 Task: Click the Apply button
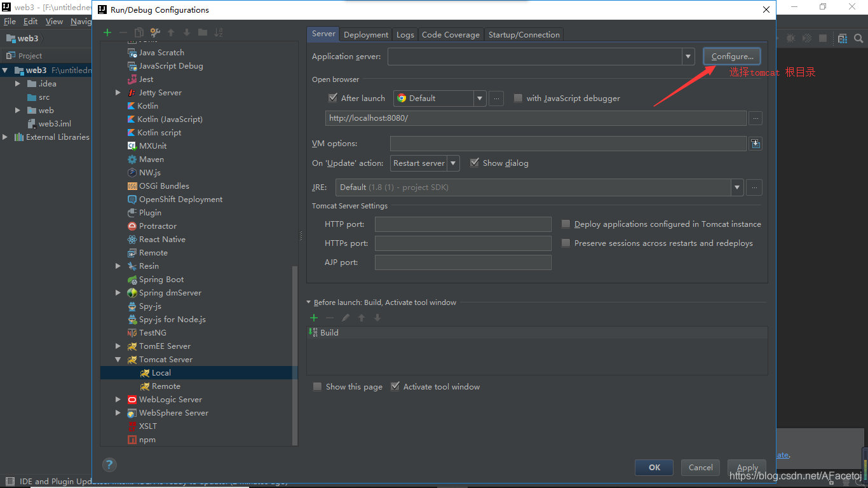pos(747,467)
